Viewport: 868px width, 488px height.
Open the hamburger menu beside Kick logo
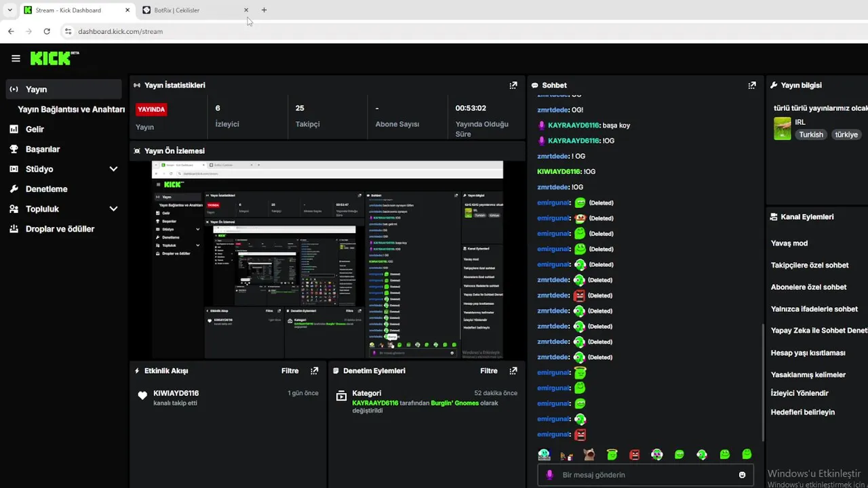tap(16, 58)
